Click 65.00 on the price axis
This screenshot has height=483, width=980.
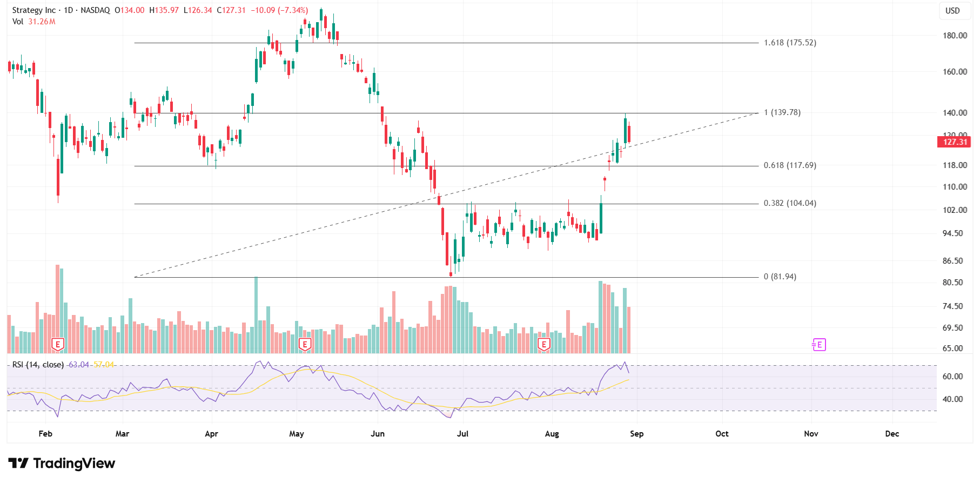pos(953,348)
